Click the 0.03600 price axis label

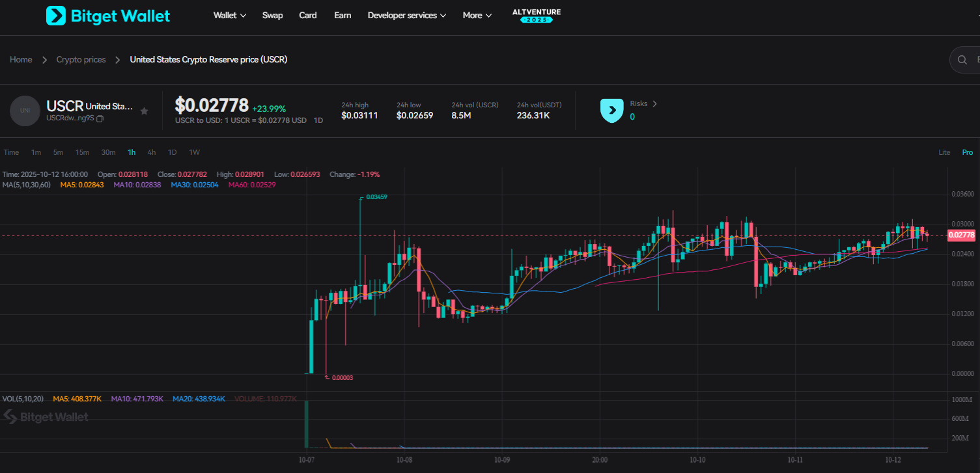tap(963, 194)
